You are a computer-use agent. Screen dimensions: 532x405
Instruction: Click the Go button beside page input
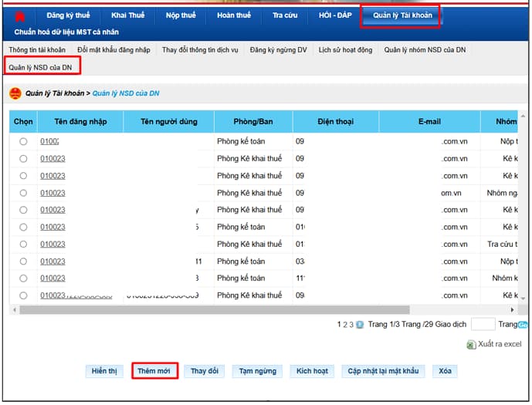click(x=523, y=325)
